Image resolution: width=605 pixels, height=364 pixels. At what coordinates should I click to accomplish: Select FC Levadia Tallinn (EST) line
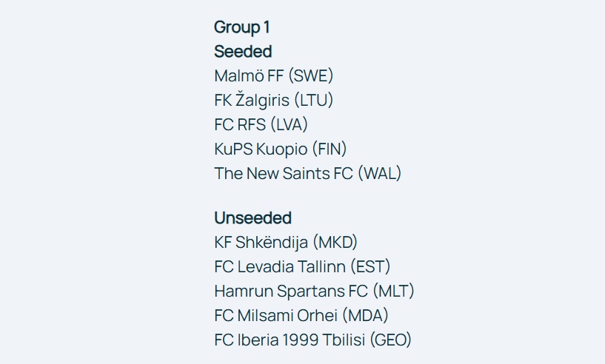point(302,267)
